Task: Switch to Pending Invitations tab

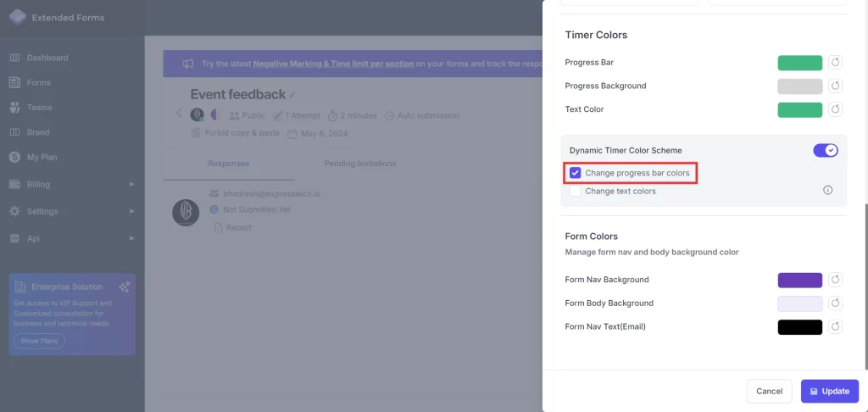Action: [359, 164]
